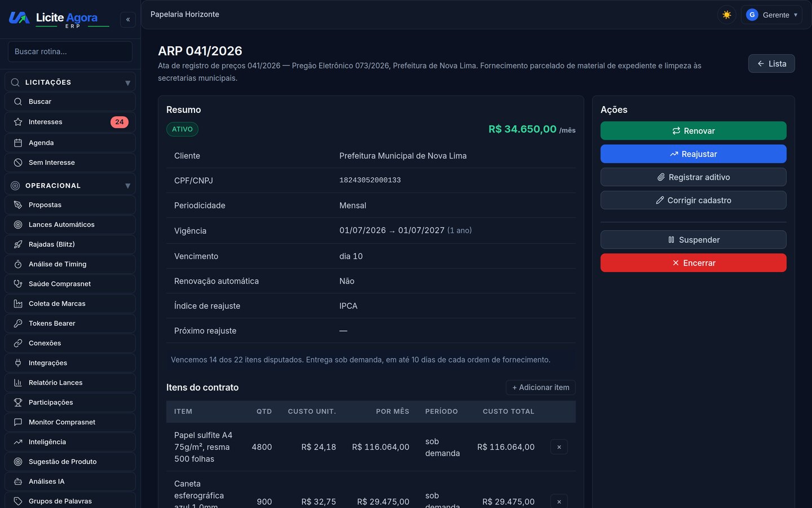Collapse the sidebar with the double-chevron button
Viewport: 812px width, 508px height.
tap(128, 20)
